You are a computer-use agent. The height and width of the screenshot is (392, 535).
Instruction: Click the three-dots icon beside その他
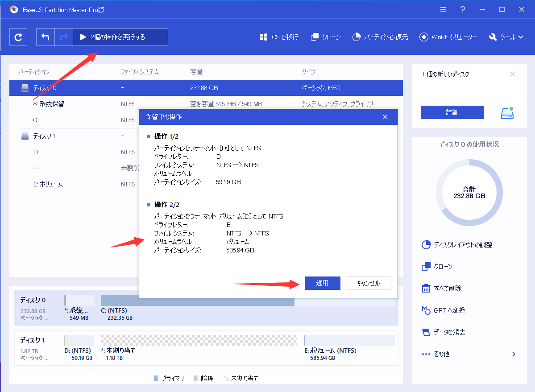426,354
